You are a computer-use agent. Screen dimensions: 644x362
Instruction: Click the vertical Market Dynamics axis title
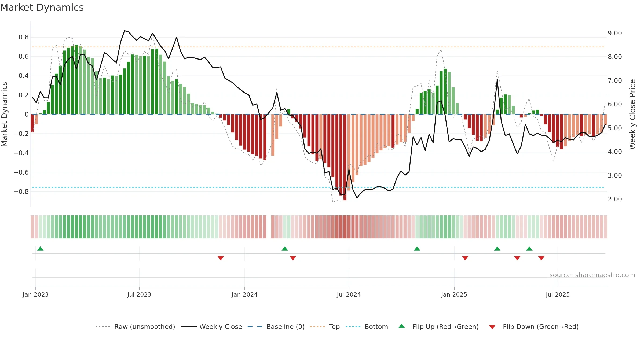[x=5, y=114]
